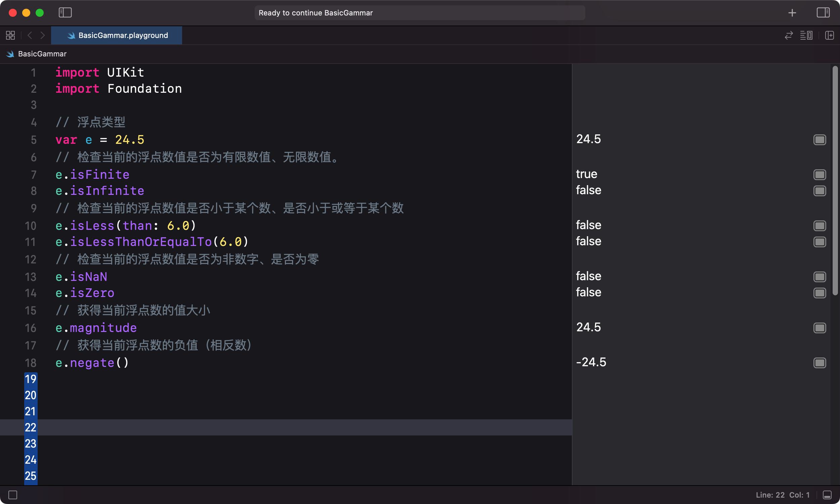Viewport: 840px width, 504px height.
Task: Show inline result for e.magnitude
Action: pos(820,328)
